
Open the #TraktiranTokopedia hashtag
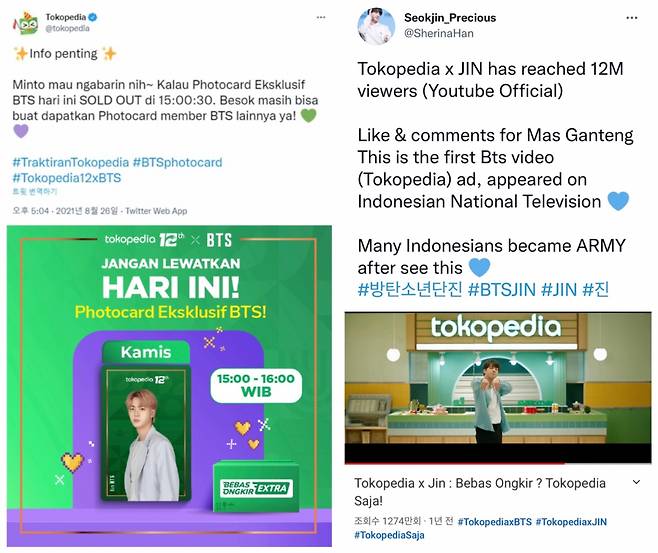(x=70, y=162)
